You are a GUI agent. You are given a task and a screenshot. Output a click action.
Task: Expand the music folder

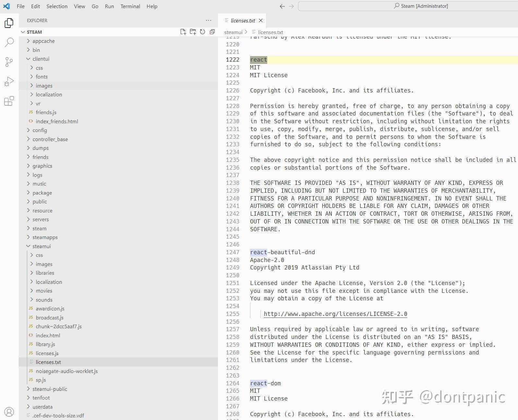pyautogui.click(x=39, y=184)
